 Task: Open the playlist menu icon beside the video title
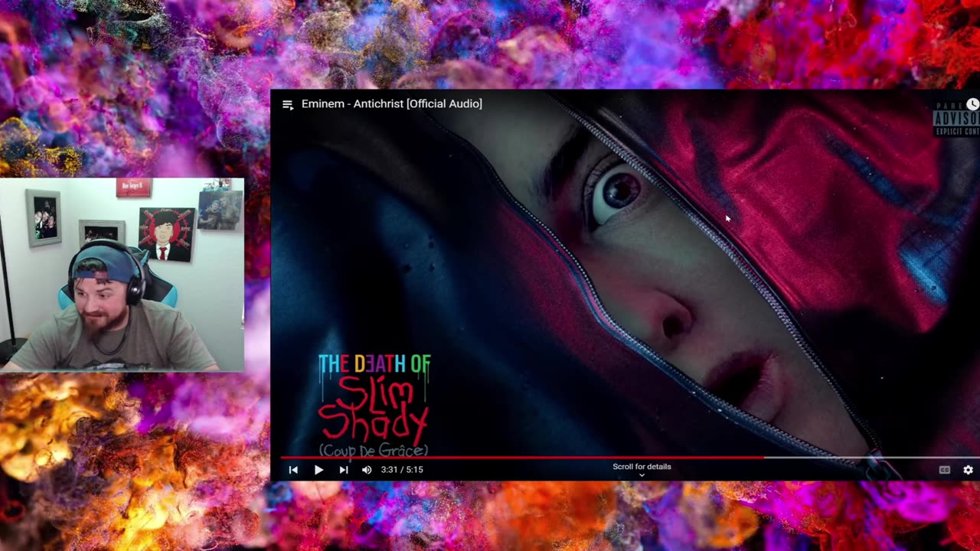pos(288,105)
